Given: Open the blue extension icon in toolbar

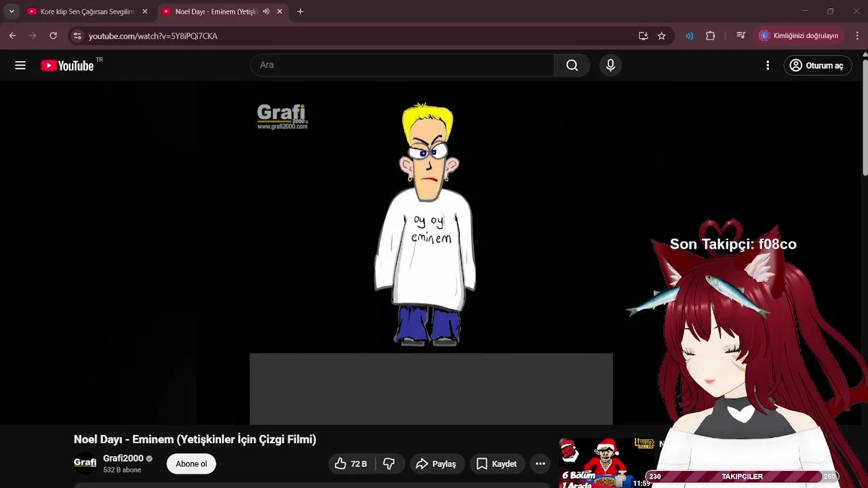Looking at the screenshot, I should (690, 36).
